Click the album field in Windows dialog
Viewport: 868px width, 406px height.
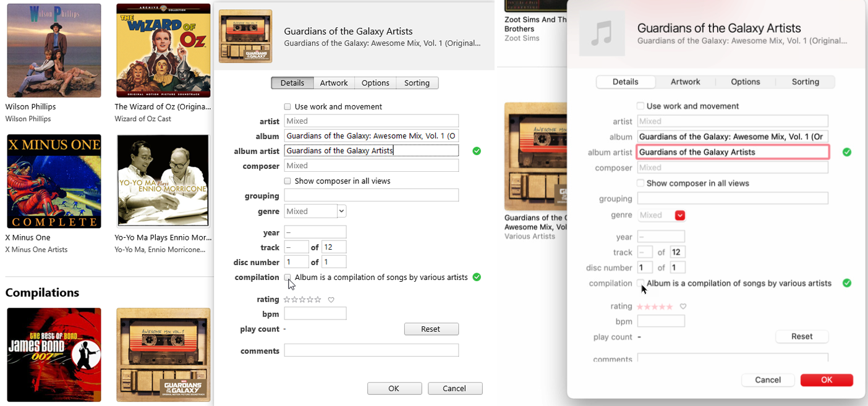tap(372, 136)
